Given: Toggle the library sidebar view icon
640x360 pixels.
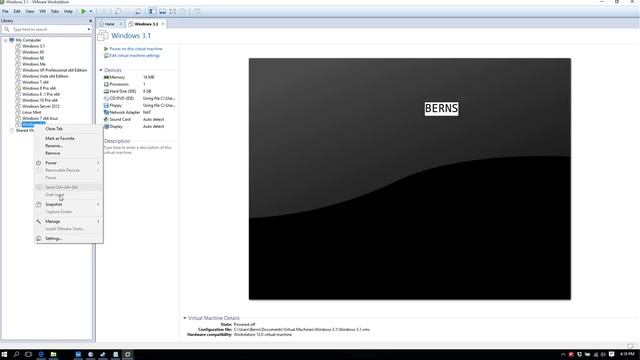Looking at the screenshot, I should pos(152,11).
